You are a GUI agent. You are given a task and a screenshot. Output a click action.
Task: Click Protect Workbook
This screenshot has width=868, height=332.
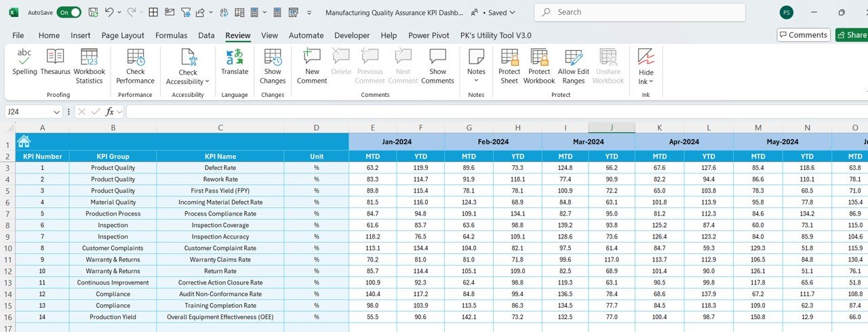[539, 66]
